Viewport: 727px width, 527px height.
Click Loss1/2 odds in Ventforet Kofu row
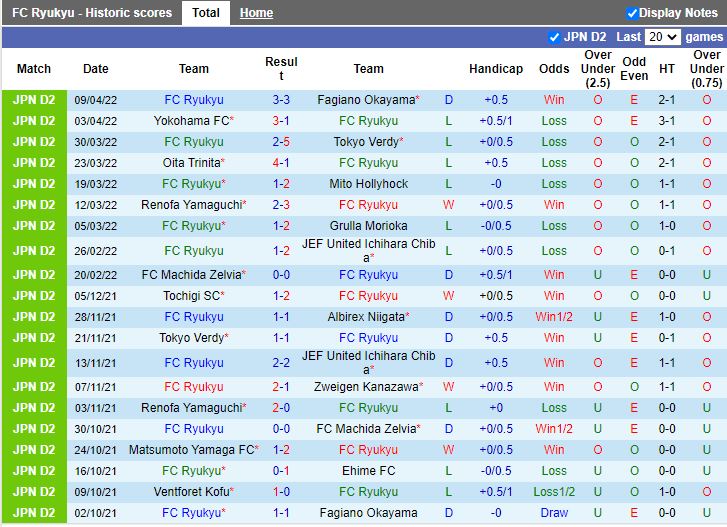(554, 491)
